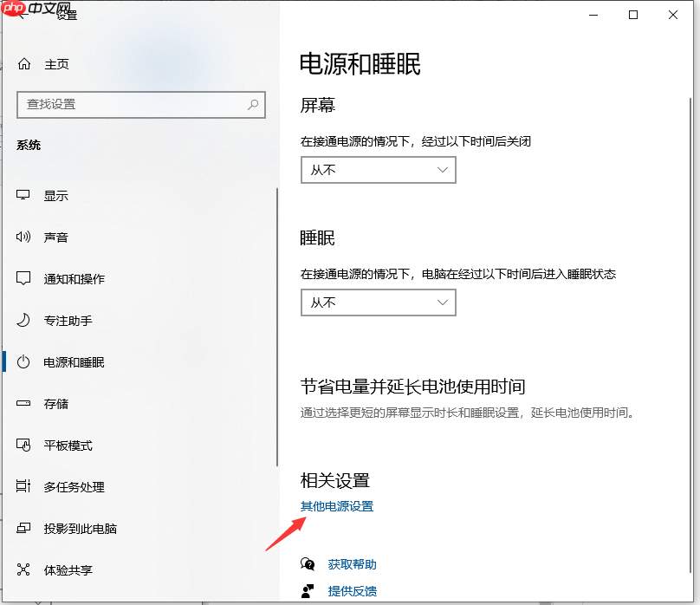Screen dimensions: 700x605
Task: Click the 获取帮助 speech-bubble icon
Action: [x=307, y=563]
